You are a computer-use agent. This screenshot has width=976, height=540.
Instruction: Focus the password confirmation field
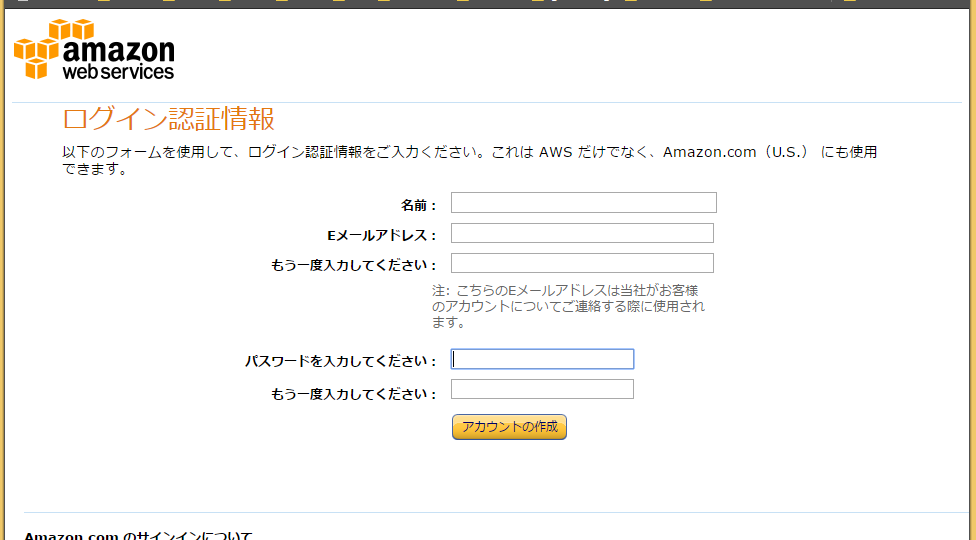click(542, 389)
